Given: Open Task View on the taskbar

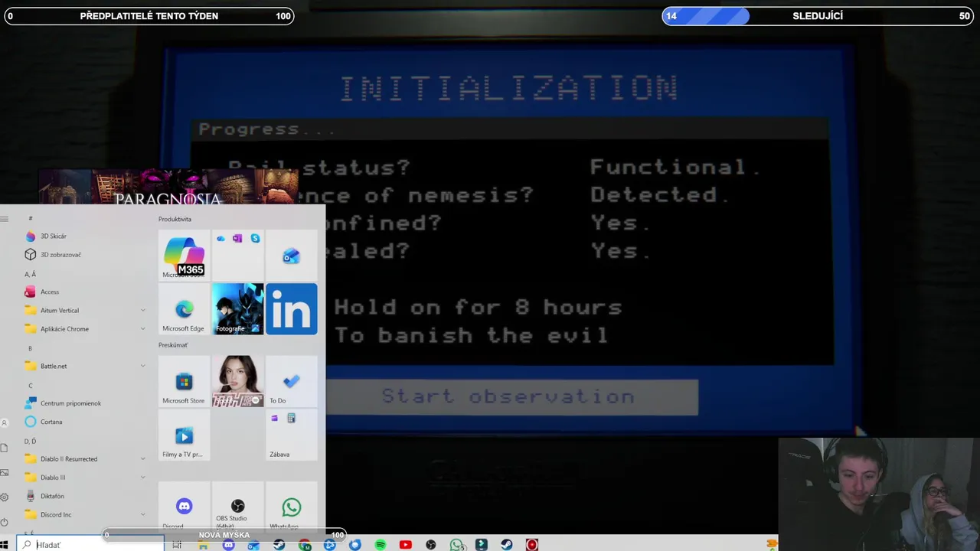Looking at the screenshot, I should [177, 545].
